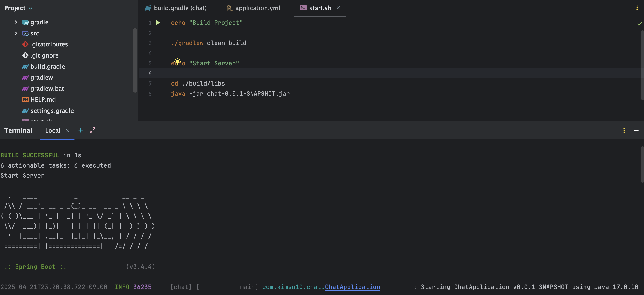
Task: Click the settings.gradle file icon
Action: point(25,110)
